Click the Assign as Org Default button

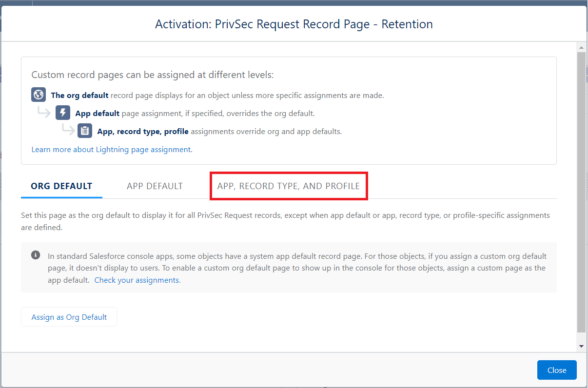[69, 317]
